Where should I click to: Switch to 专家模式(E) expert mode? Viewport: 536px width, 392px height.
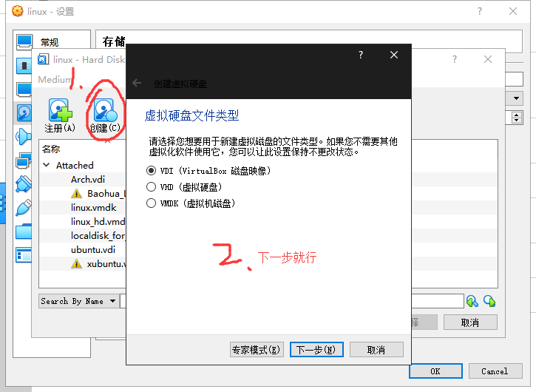point(257,350)
